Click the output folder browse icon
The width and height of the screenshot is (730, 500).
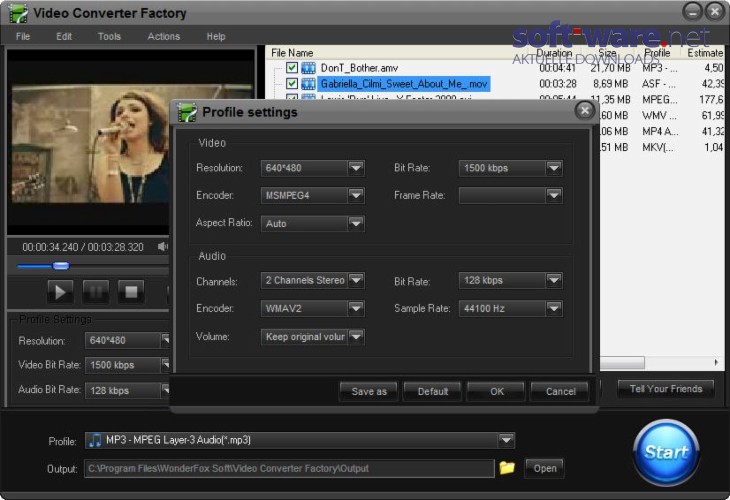(x=507, y=467)
